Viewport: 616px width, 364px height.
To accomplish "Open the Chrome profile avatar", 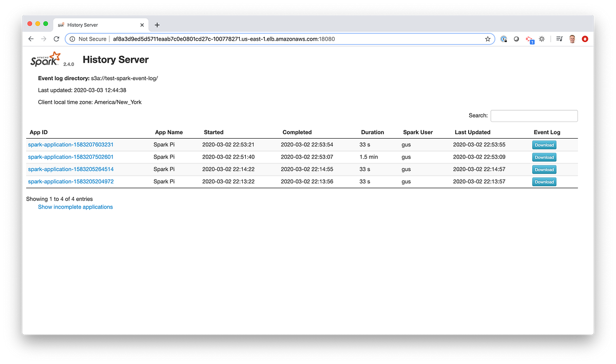I will [572, 39].
